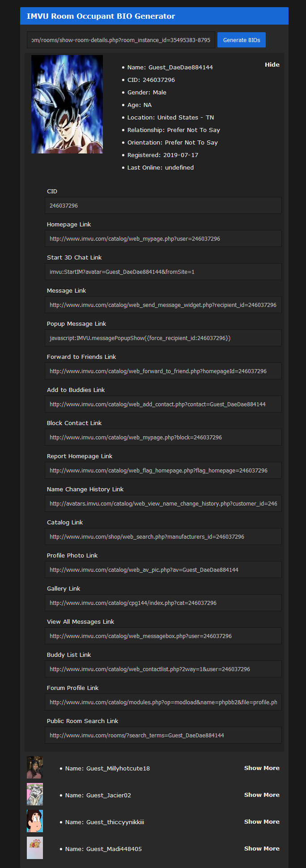Select the View All Messages Link field
The height and width of the screenshot is (868, 306).
coord(163,636)
